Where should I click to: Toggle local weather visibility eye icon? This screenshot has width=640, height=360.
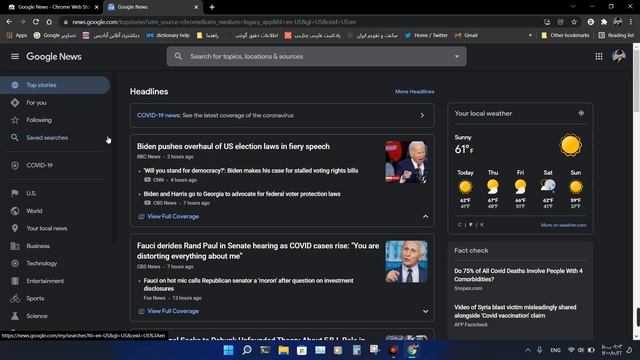coord(581,113)
